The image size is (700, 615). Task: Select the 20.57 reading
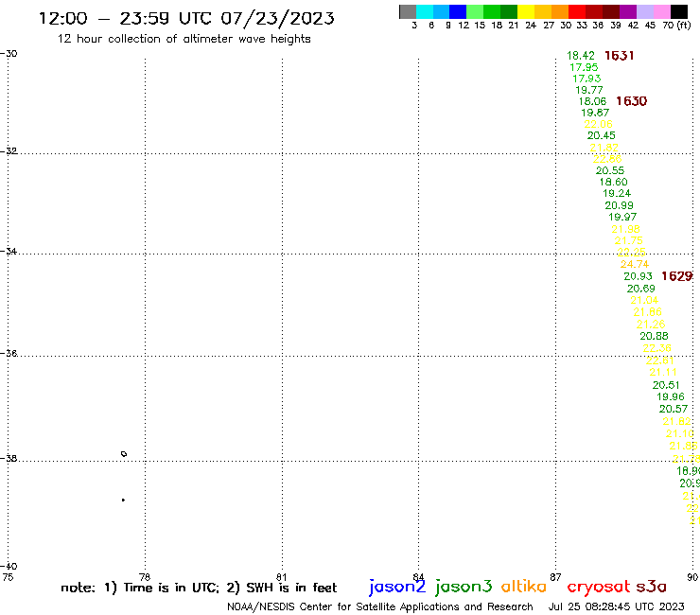click(674, 409)
